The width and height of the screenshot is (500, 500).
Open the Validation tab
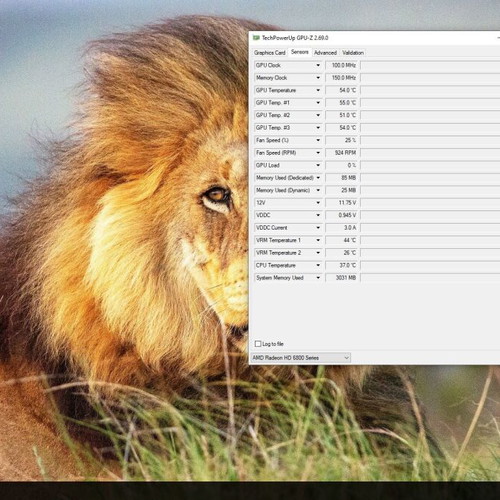tap(353, 53)
